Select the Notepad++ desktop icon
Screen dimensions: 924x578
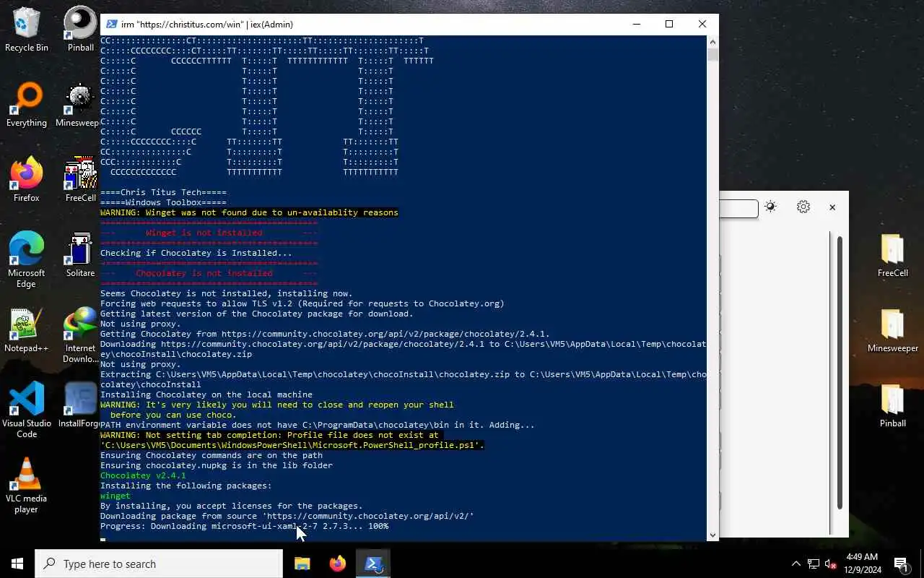point(27,330)
